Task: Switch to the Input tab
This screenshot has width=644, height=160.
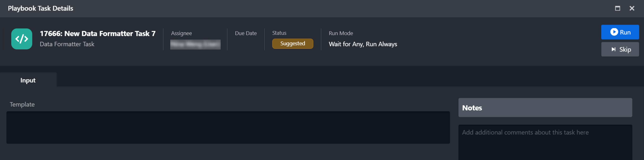Action: (28, 80)
